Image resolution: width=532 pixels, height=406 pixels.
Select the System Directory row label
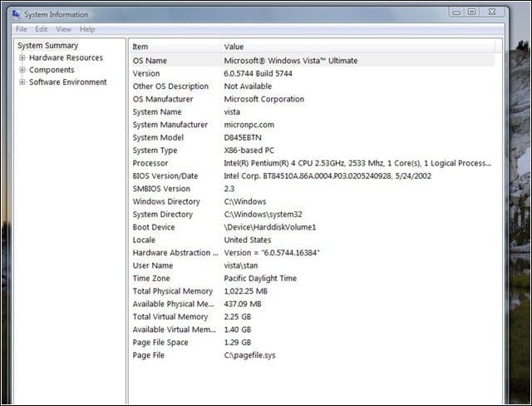coord(163,215)
